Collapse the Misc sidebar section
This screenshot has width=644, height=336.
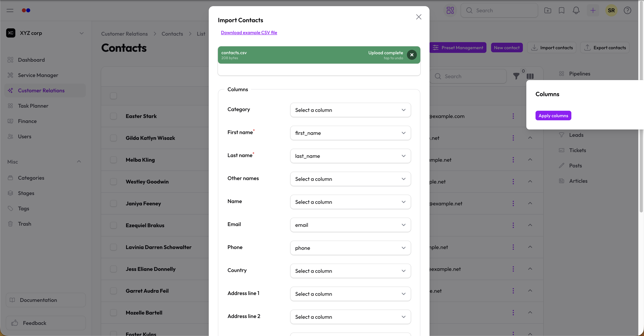tap(79, 161)
